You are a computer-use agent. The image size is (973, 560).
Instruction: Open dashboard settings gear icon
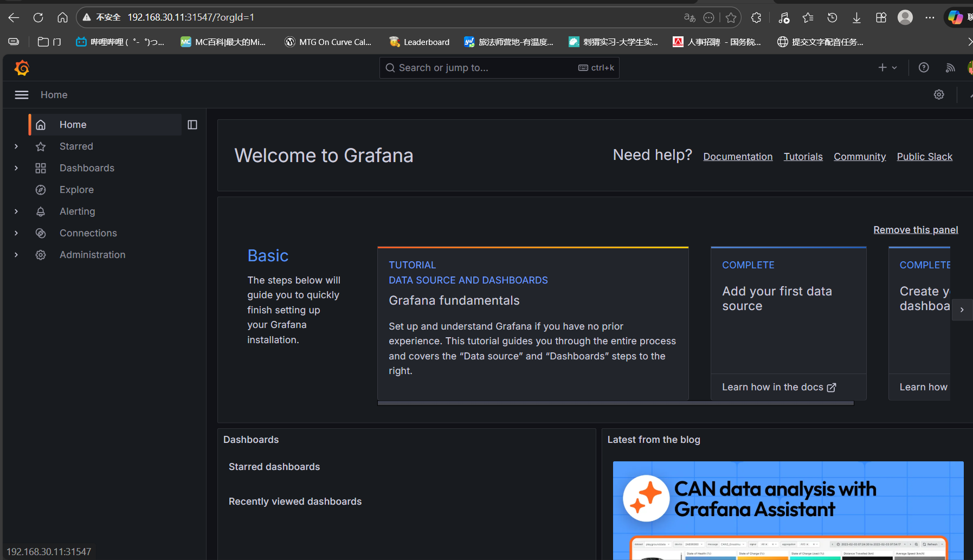pyautogui.click(x=939, y=95)
